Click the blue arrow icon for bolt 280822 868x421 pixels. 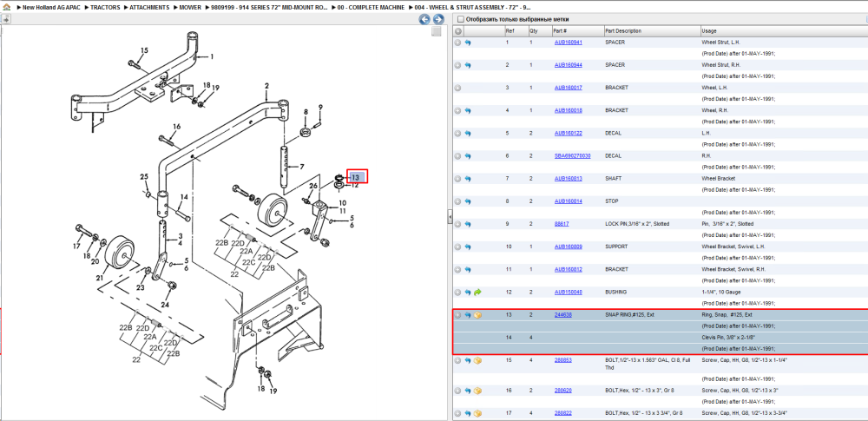[468, 414]
